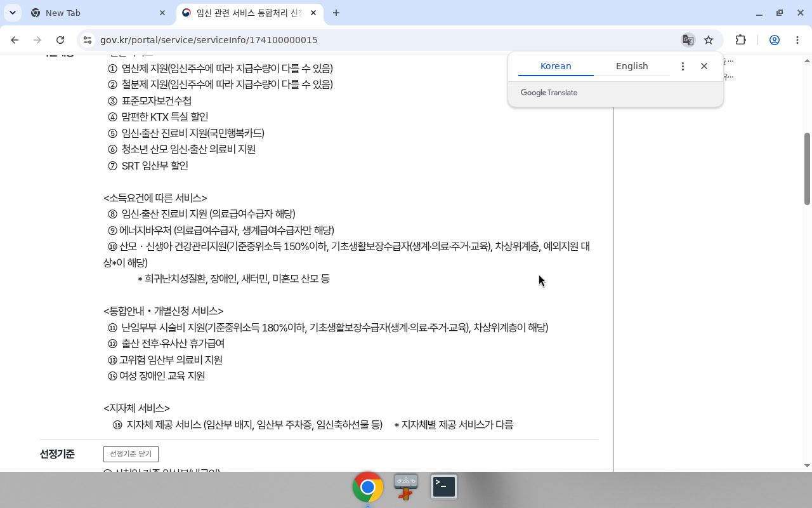Bookmark this page with star icon

click(x=709, y=40)
